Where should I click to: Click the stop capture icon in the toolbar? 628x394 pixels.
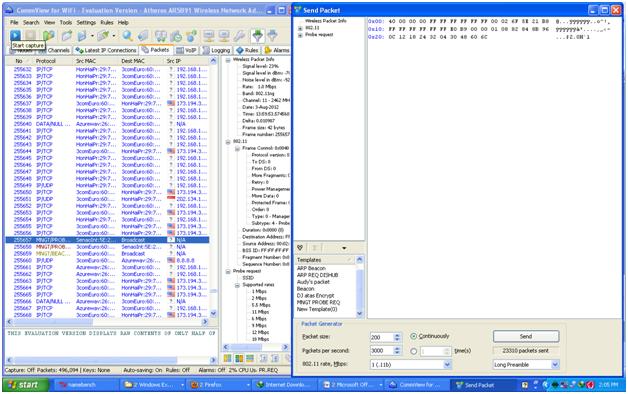31,35
